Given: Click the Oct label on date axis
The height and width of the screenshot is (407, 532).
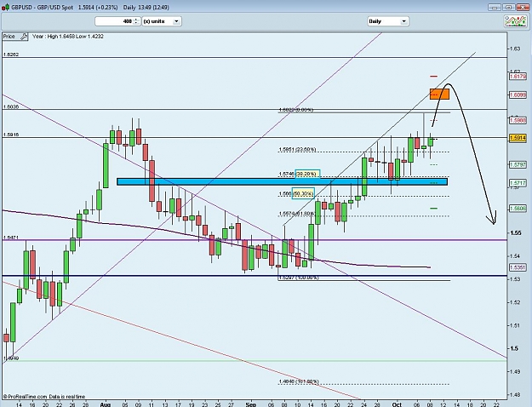Looking at the screenshot, I should click(397, 404).
